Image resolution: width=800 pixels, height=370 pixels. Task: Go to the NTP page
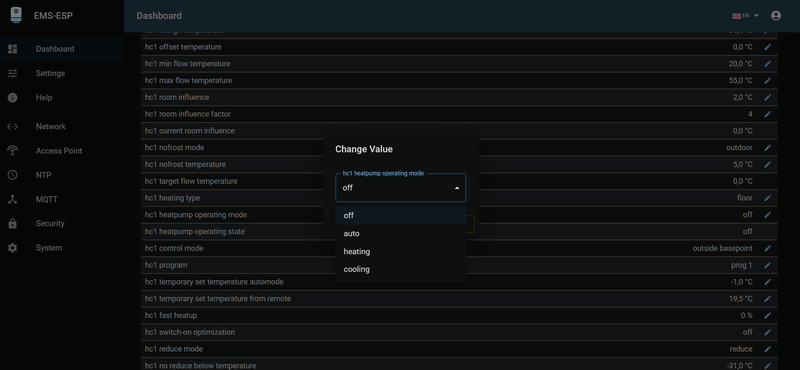pos(62,175)
